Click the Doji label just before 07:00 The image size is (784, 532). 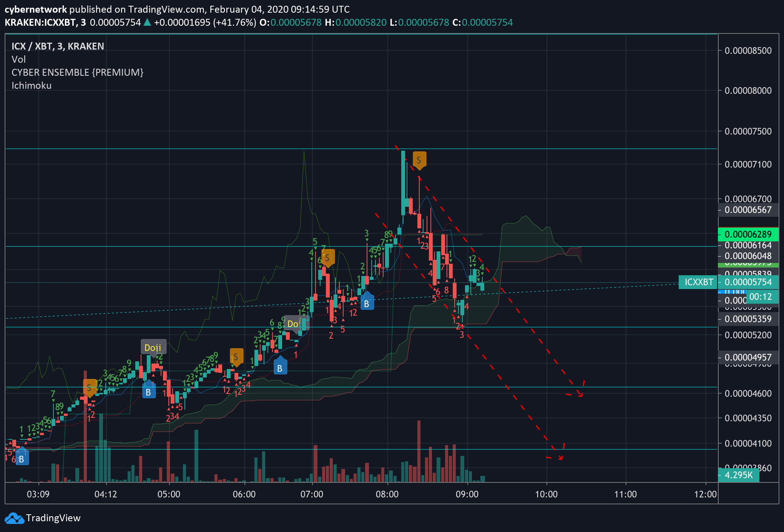pos(296,324)
